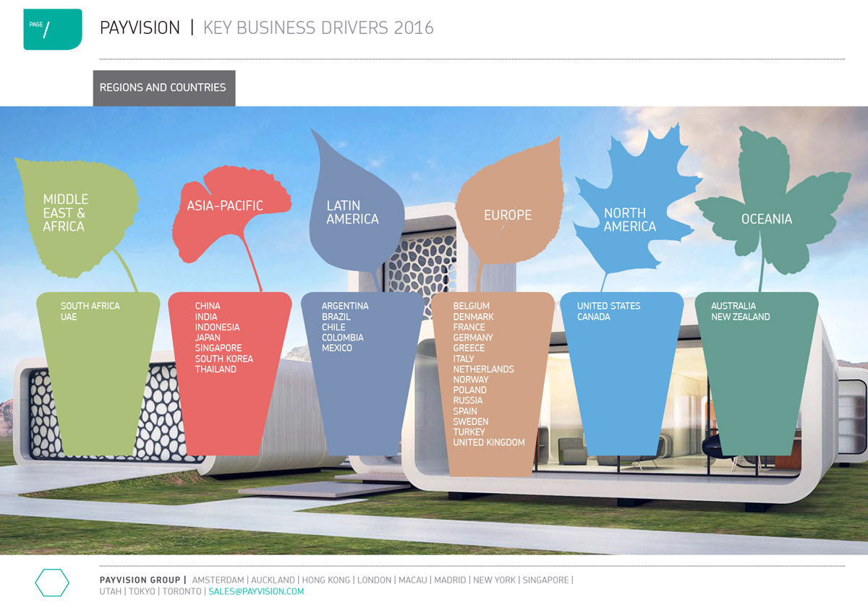Image resolution: width=868 pixels, height=613 pixels.
Task: Click CHINA in the red pot
Action: (208, 306)
